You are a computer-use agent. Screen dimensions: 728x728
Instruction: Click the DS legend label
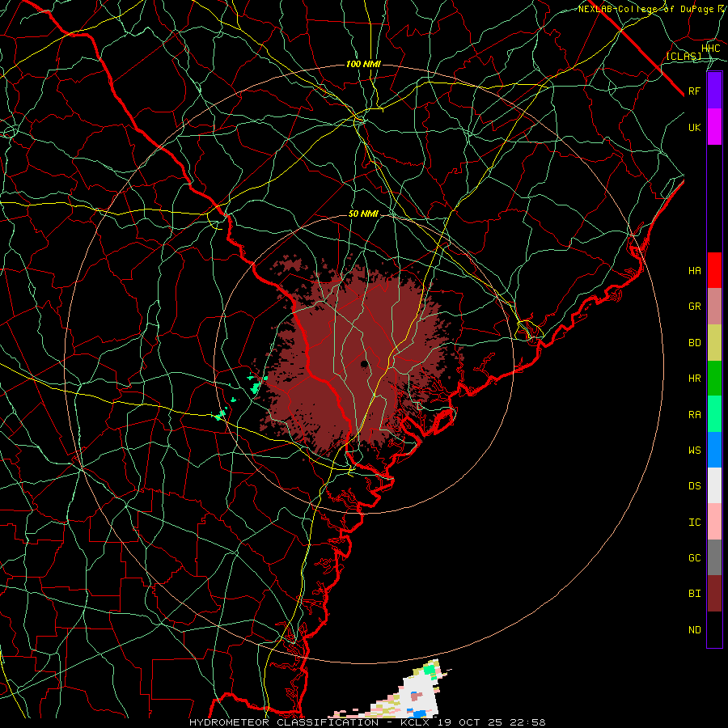click(x=694, y=486)
